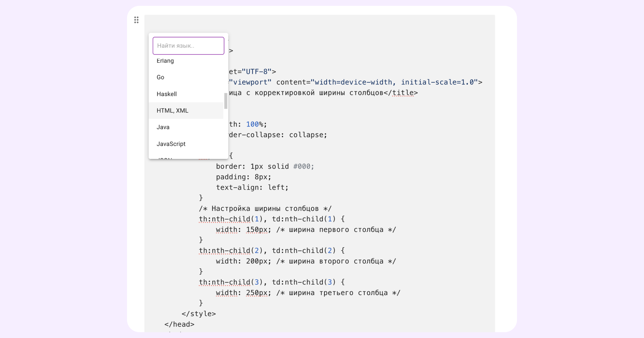Screen dimensions: 644x338
Task: Select Erlang from the language list
Action: (165, 61)
